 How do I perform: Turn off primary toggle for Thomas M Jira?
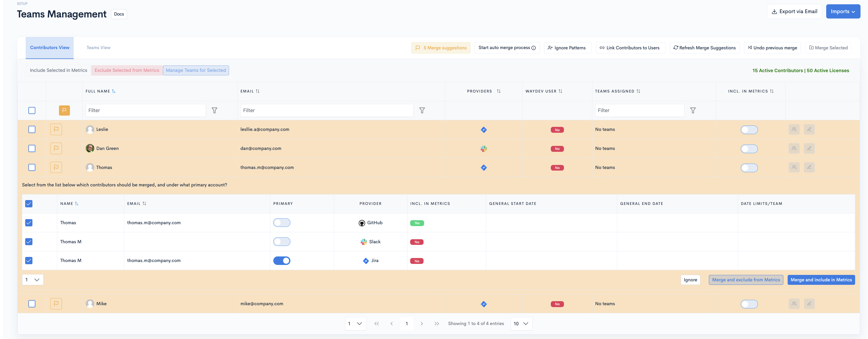282,260
